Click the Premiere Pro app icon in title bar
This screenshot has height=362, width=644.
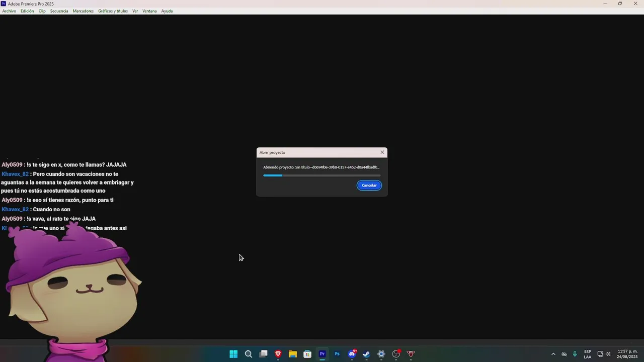point(4,4)
